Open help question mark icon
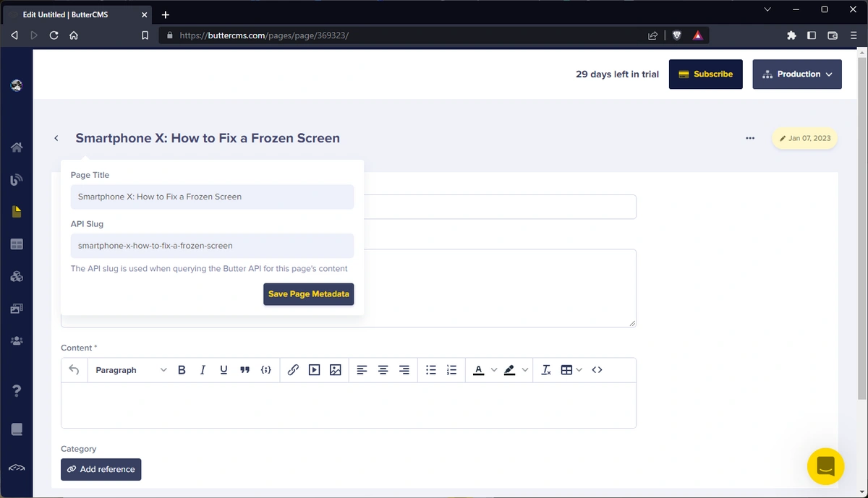This screenshot has height=498, width=868. coord(17,391)
